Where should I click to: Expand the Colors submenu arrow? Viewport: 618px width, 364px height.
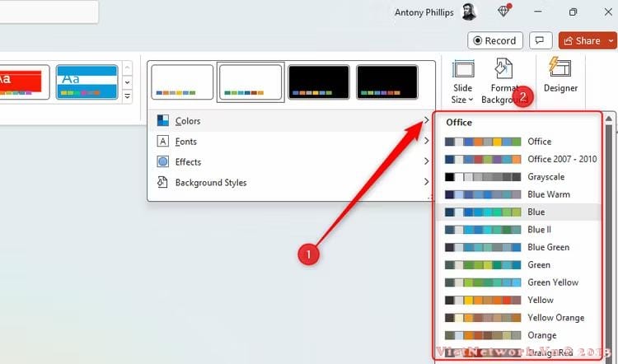tap(425, 121)
